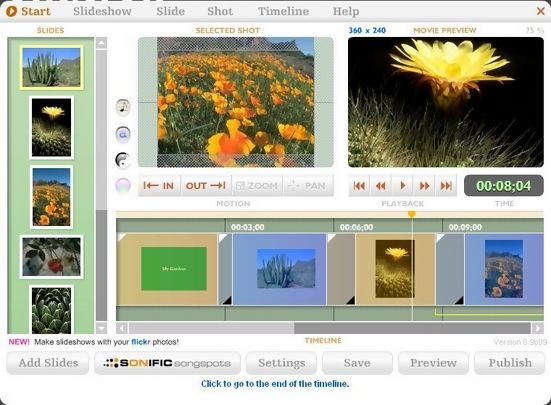The width and height of the screenshot is (551, 405).
Task: Click the Add Slides button
Action: 48,363
